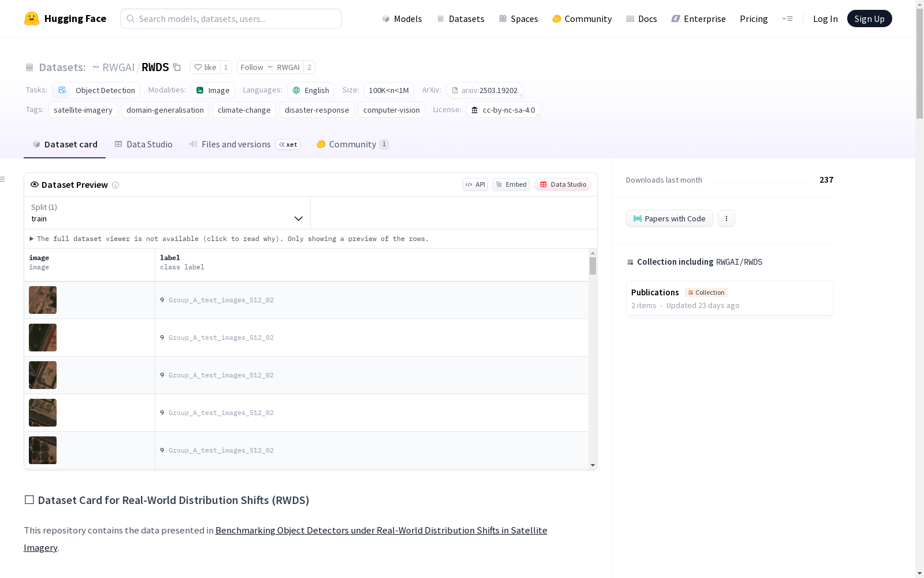Open the Papers with Code link
The image size is (924, 578).
click(x=669, y=218)
